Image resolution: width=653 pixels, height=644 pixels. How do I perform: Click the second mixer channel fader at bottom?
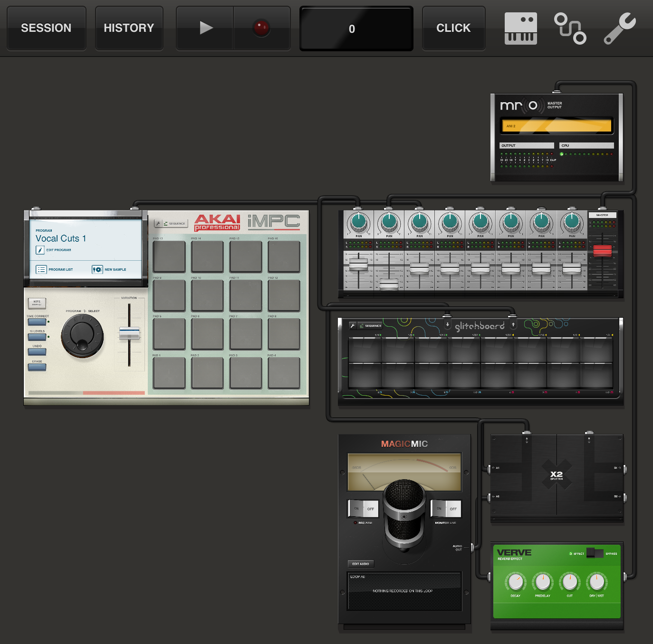[x=389, y=284]
